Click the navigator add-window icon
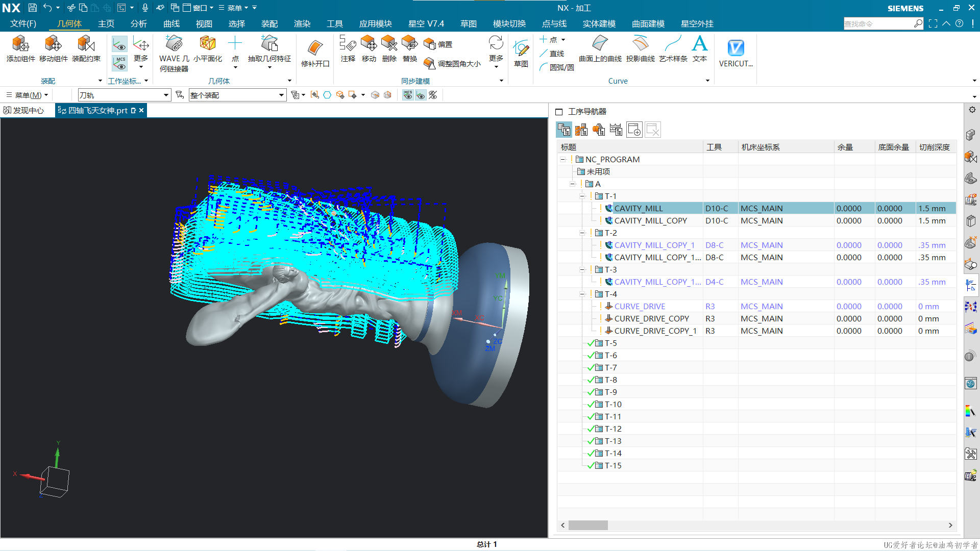The width and height of the screenshot is (980, 551). (x=634, y=130)
